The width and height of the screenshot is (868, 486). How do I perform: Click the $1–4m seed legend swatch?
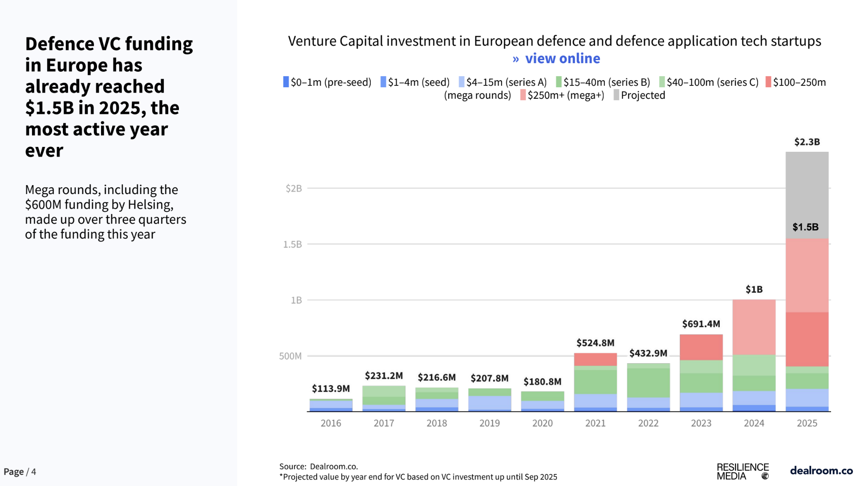coord(383,82)
